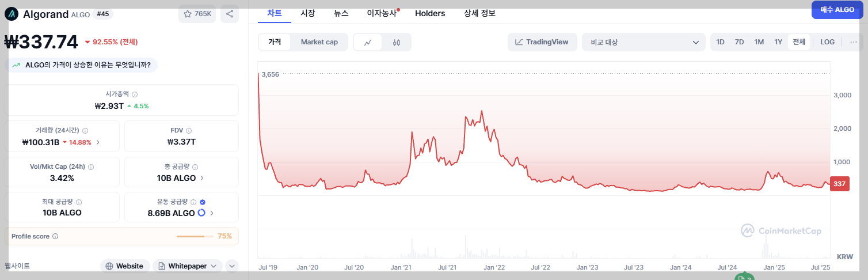The width and height of the screenshot is (868, 280).
Task: Click the 3.42% Vol/Mkt Cap value
Action: click(x=62, y=178)
